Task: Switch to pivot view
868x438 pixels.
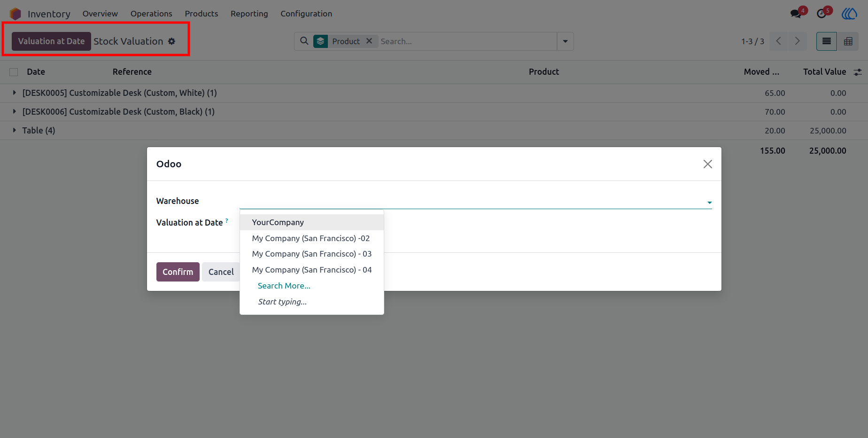Action: (848, 41)
